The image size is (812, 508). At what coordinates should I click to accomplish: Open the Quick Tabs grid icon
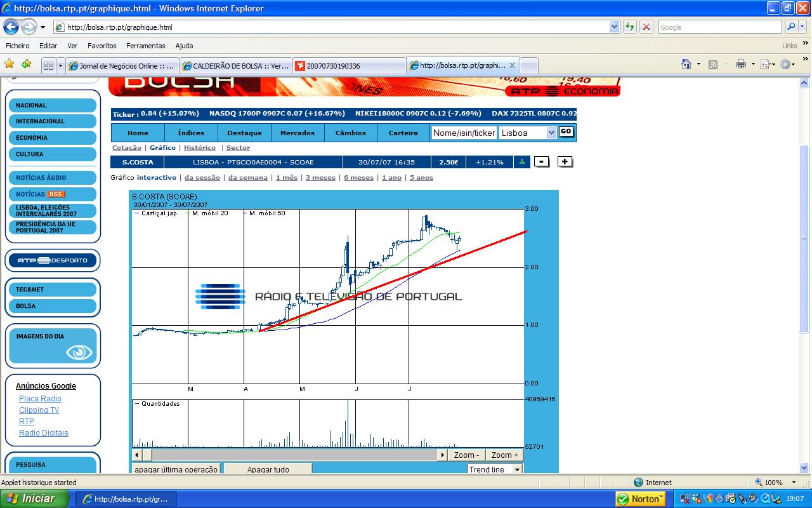tap(48, 65)
